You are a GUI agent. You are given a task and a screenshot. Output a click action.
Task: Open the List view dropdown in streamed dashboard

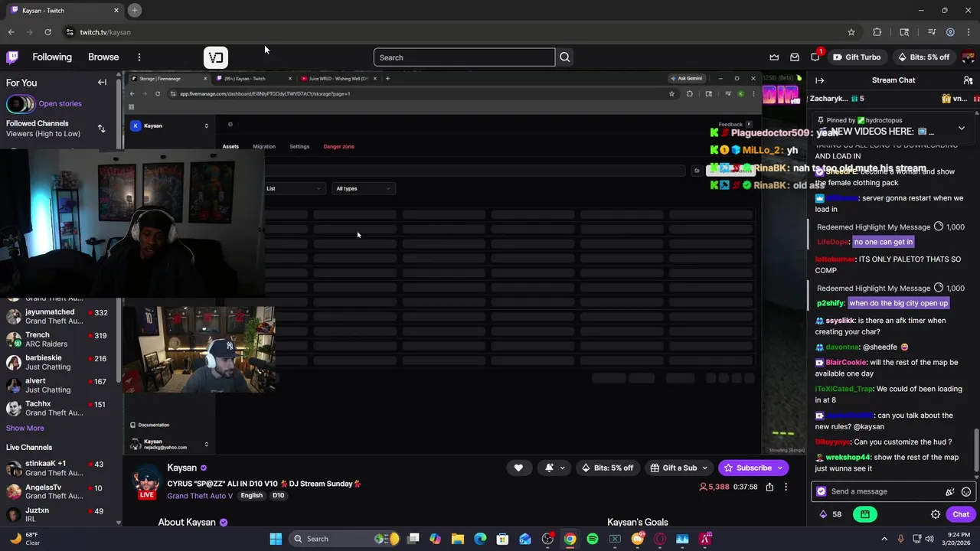point(295,188)
